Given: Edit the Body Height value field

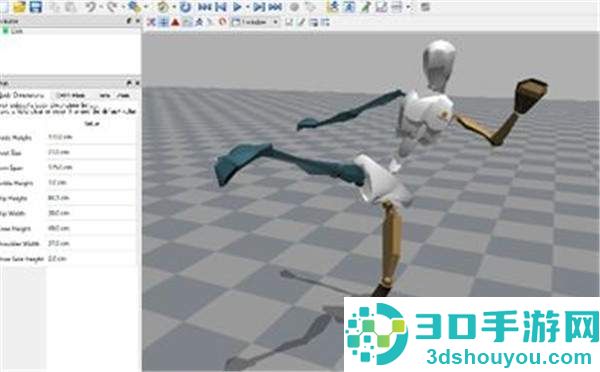Looking at the screenshot, I should coord(91,137).
